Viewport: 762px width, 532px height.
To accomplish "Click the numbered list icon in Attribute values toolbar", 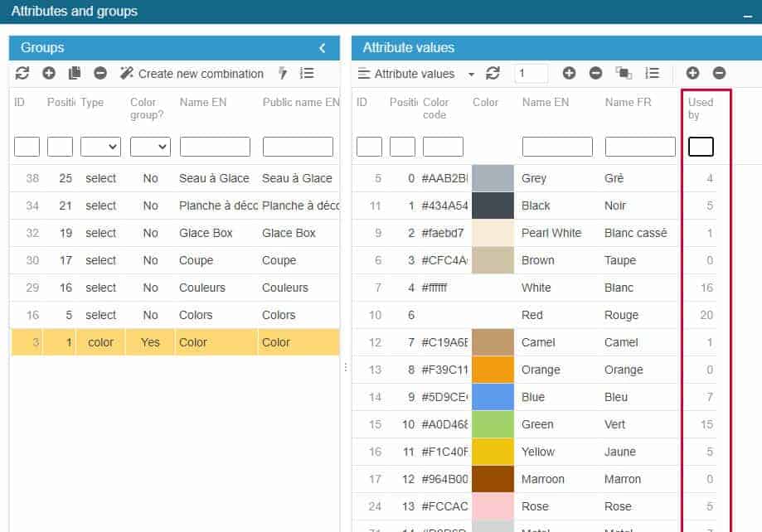I will 652,74.
